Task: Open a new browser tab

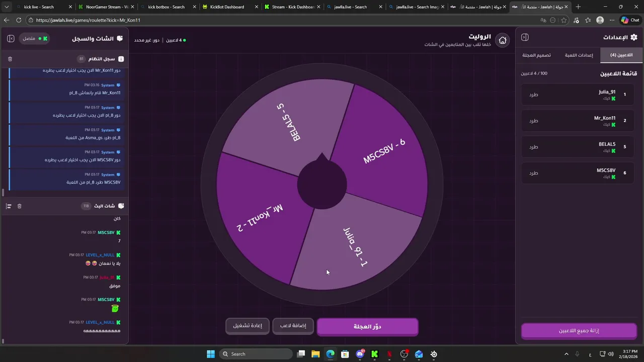Action: coord(578,7)
